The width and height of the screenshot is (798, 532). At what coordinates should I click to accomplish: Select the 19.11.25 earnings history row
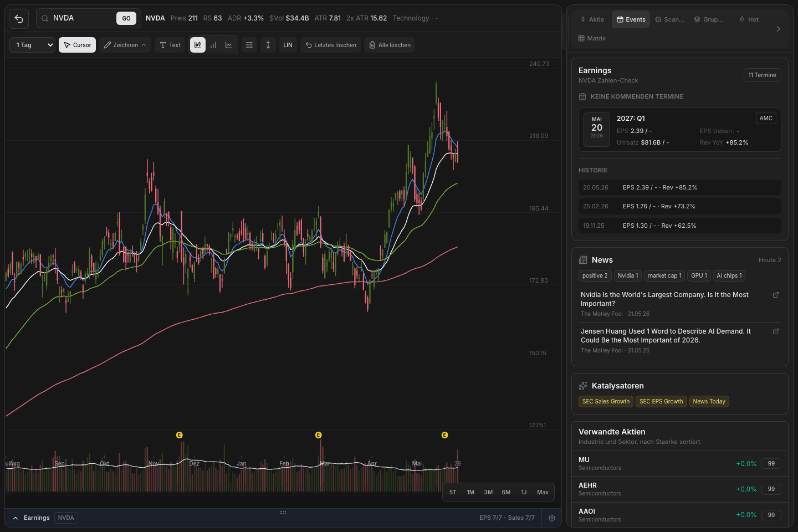[x=679, y=226]
